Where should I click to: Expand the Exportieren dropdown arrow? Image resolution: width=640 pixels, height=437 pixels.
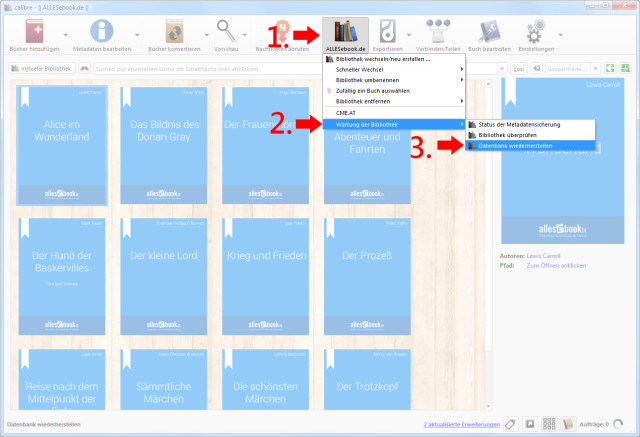click(x=409, y=35)
